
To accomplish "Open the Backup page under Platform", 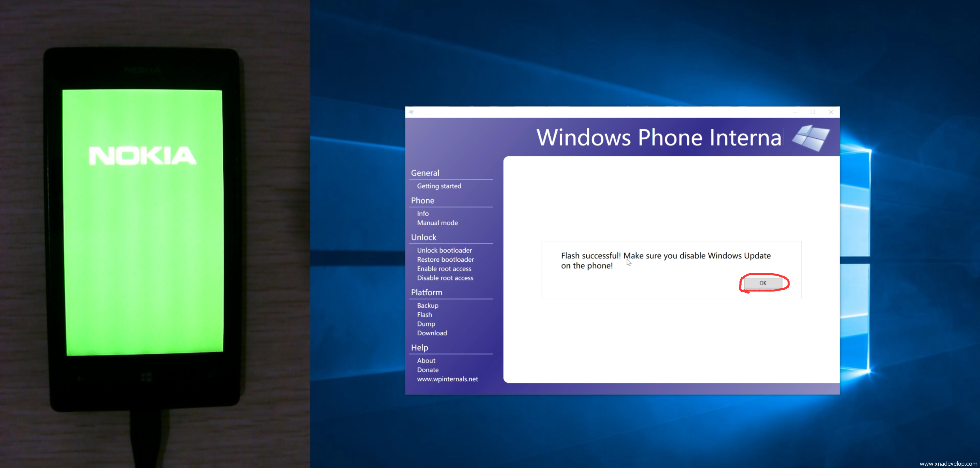I will (427, 306).
